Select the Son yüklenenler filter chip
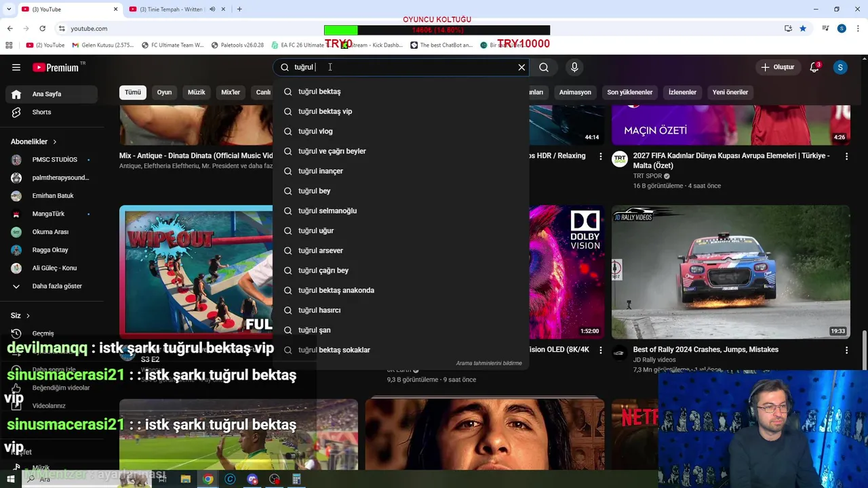 (630, 92)
